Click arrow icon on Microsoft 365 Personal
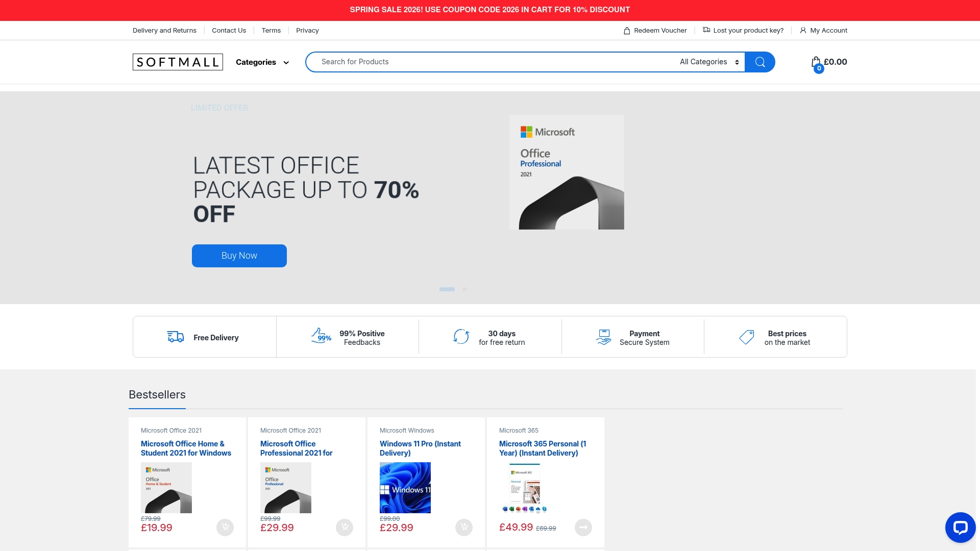 point(583,527)
